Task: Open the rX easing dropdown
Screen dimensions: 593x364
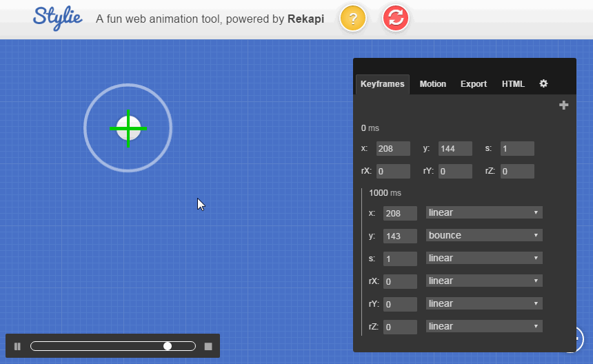Action: tap(483, 281)
